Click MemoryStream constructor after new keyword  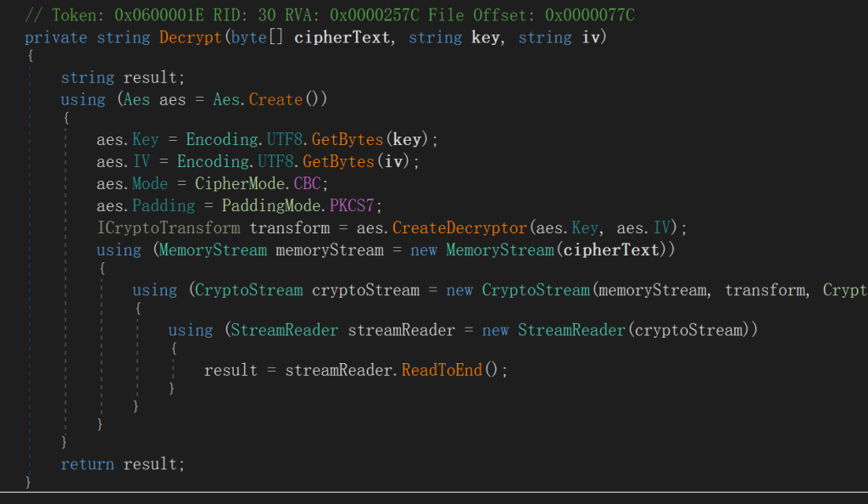[x=500, y=250]
